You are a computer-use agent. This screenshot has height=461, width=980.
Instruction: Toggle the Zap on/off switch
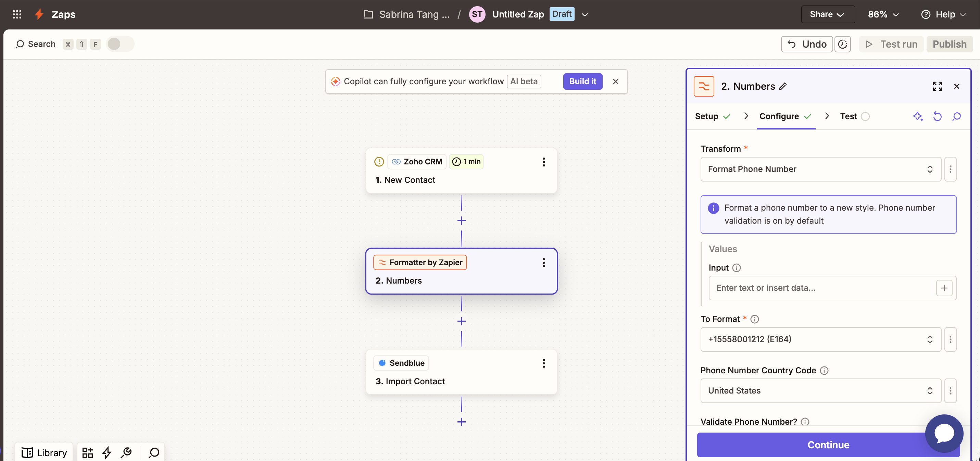[120, 44]
